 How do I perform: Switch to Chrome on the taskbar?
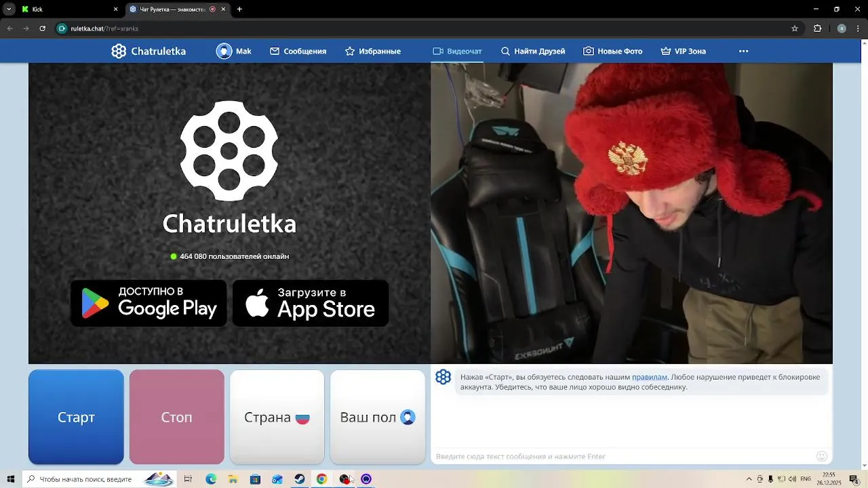(321, 479)
